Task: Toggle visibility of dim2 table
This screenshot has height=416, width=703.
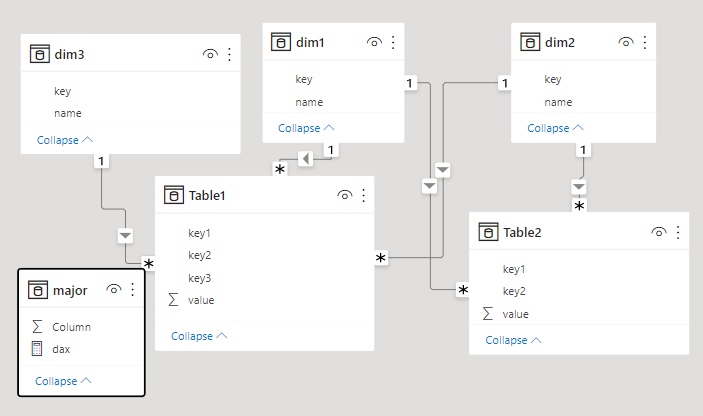Action: pyautogui.click(x=626, y=42)
